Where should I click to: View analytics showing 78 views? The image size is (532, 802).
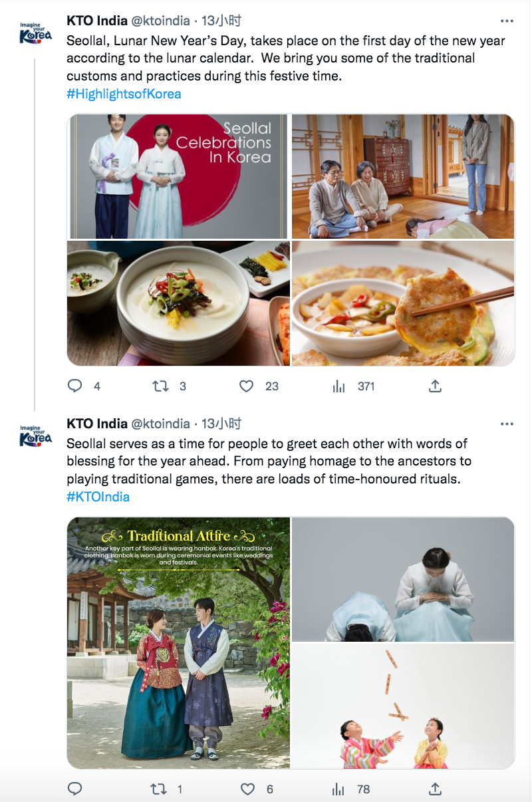pyautogui.click(x=339, y=789)
